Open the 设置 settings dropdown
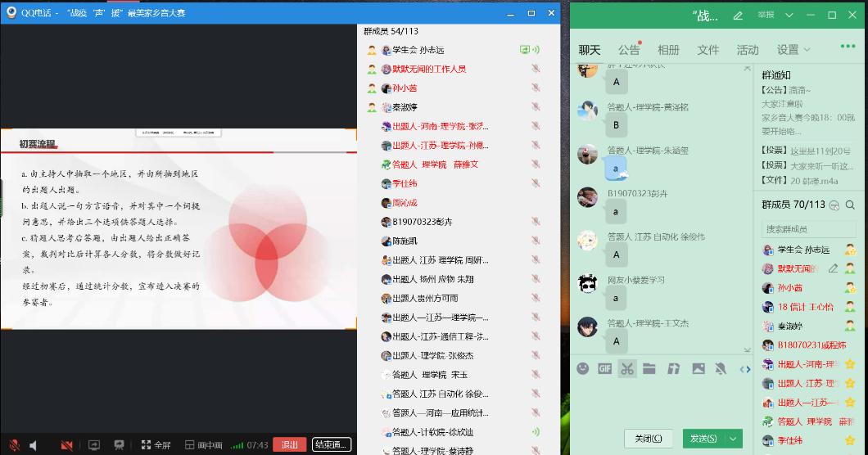Screen dimensions: 868x455 793,50
